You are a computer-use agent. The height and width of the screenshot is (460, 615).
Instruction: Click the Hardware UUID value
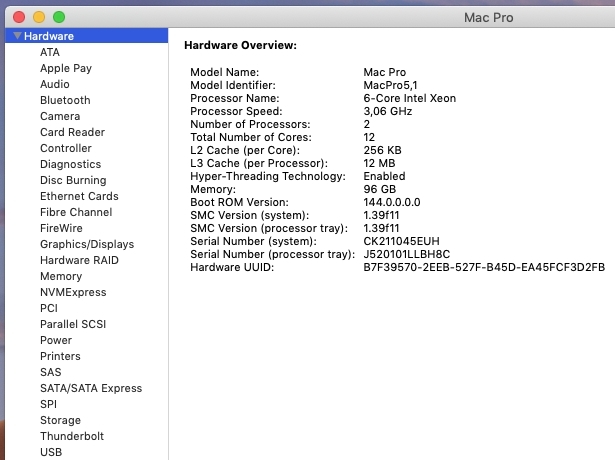[484, 267]
